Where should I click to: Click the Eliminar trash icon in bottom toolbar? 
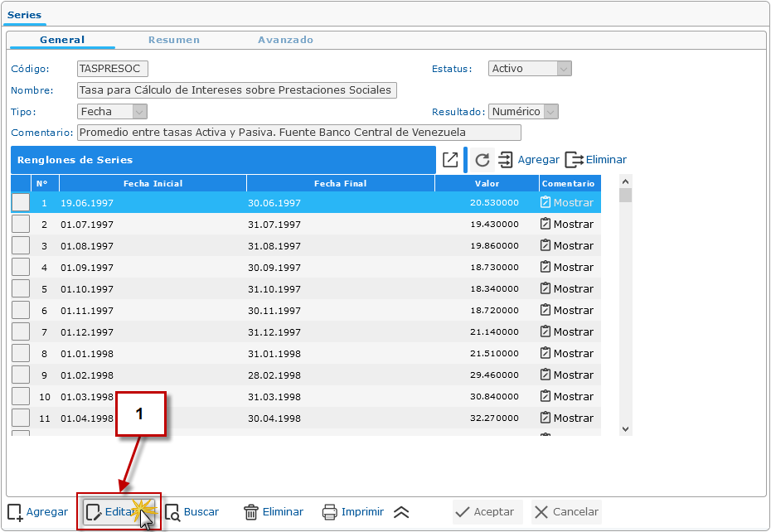(251, 512)
